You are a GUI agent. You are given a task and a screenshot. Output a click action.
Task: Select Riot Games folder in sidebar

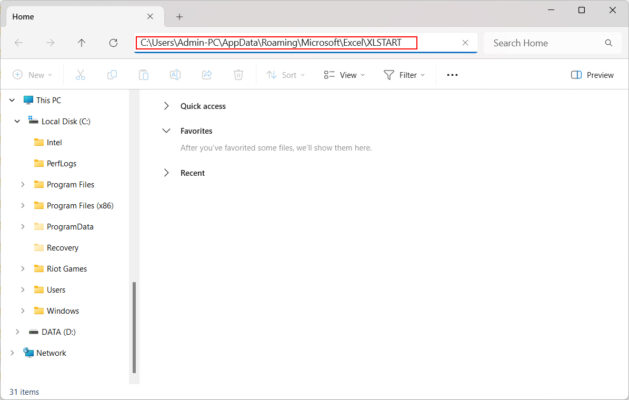66,268
